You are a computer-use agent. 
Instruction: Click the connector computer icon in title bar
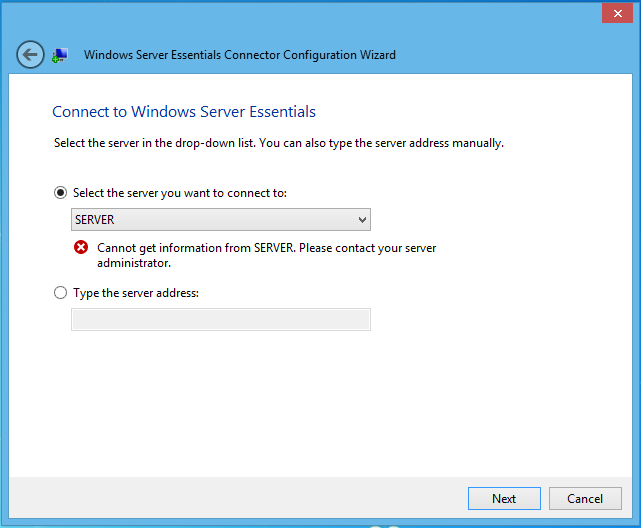coord(60,55)
